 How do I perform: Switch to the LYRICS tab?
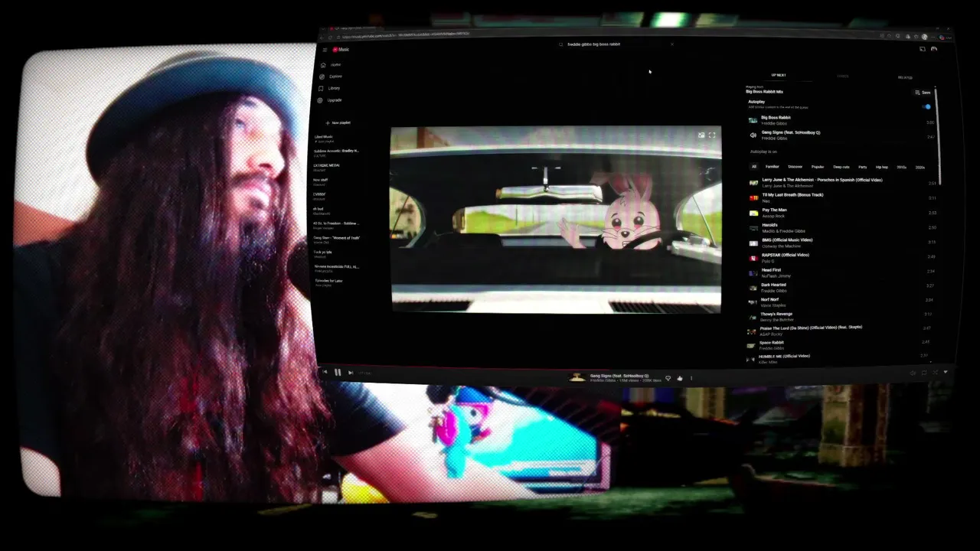coord(842,76)
